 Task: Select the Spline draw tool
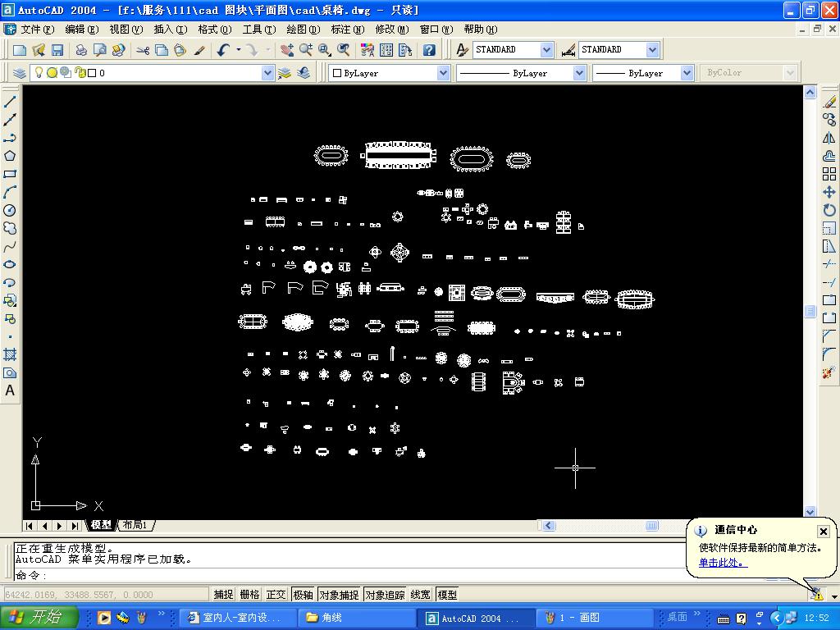(x=10, y=246)
